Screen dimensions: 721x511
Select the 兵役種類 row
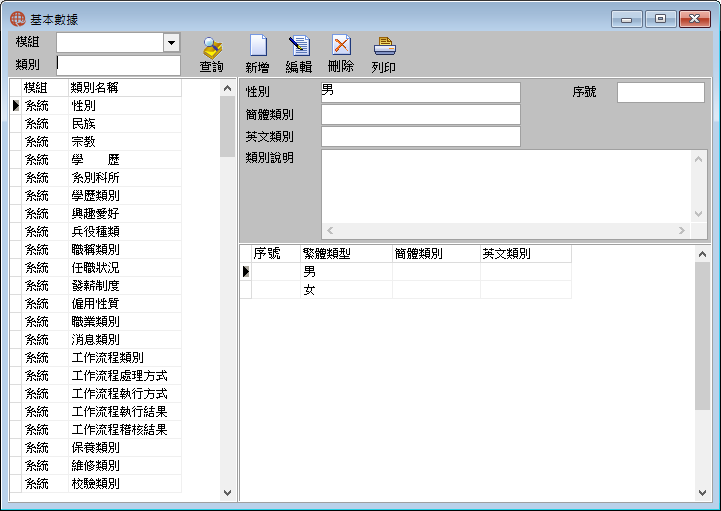pyautogui.click(x=96, y=231)
